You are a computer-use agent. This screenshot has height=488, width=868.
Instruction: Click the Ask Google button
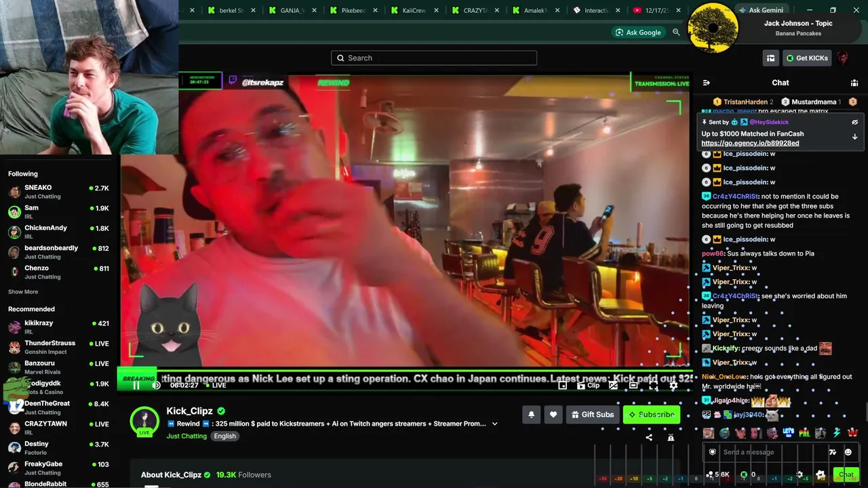point(637,33)
